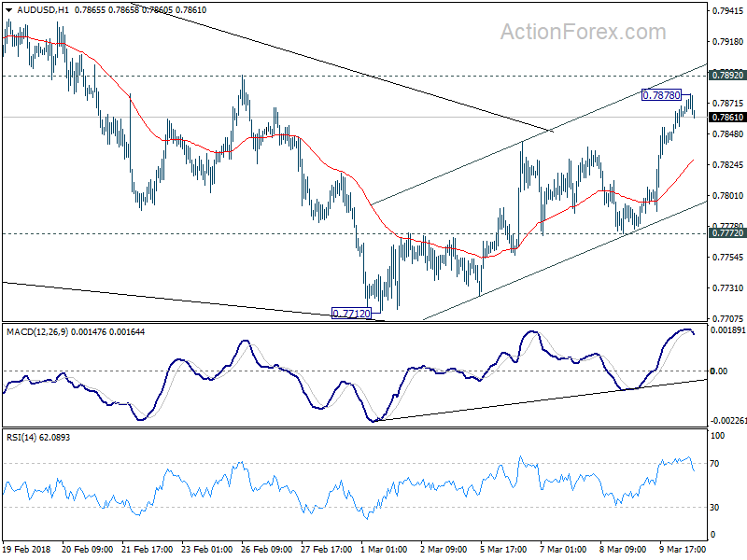Viewport: 747px width, 560px height.
Task: Click the 0.77720 support level tag
Action: pyautogui.click(x=726, y=232)
